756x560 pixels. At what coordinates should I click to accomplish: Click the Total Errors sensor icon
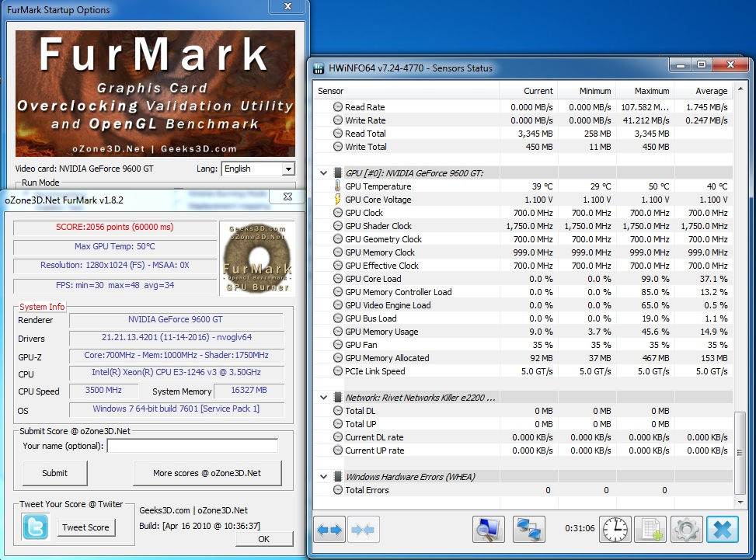point(338,489)
